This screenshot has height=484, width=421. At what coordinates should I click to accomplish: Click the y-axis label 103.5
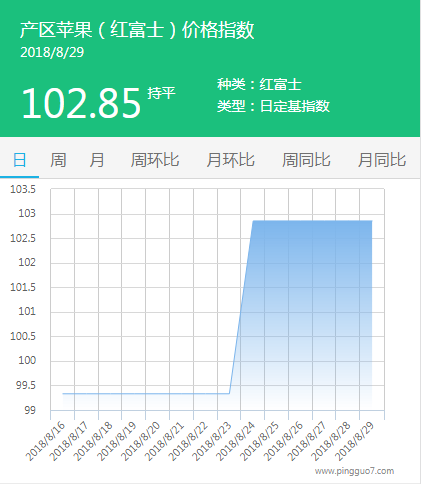click(23, 189)
